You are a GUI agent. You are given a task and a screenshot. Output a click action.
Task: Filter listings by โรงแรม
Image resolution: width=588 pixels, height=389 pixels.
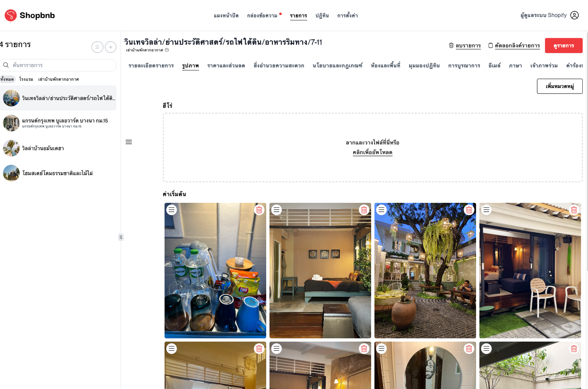coord(26,79)
